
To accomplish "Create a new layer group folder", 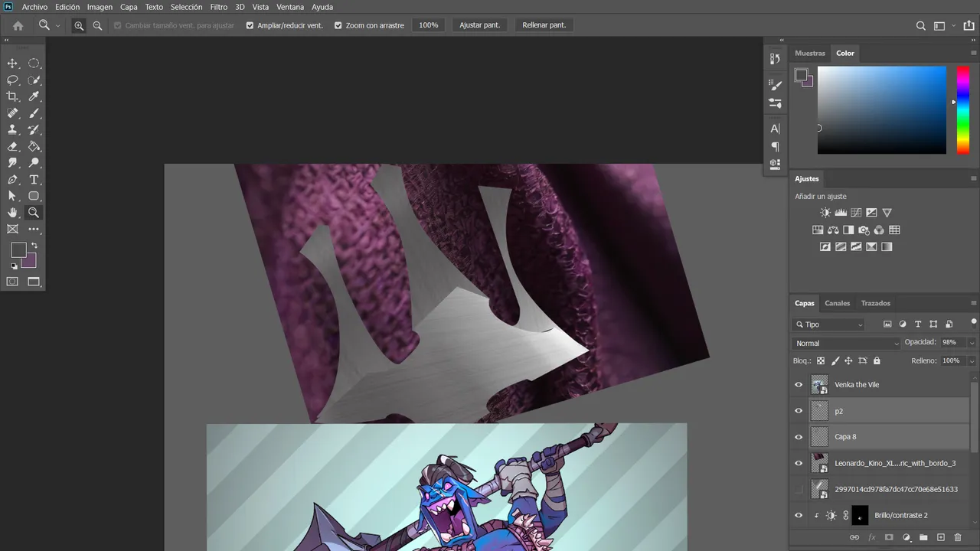I will pos(923,538).
